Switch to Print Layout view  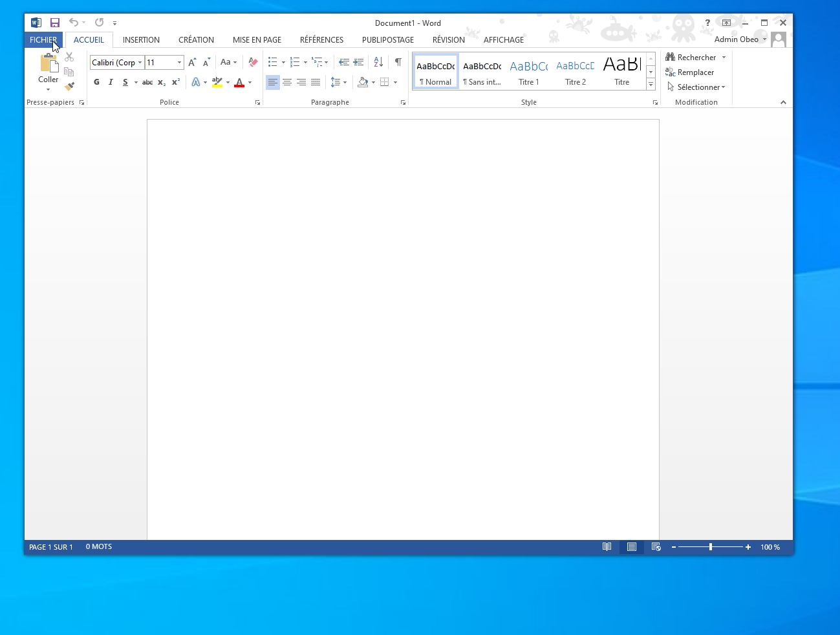pos(632,547)
